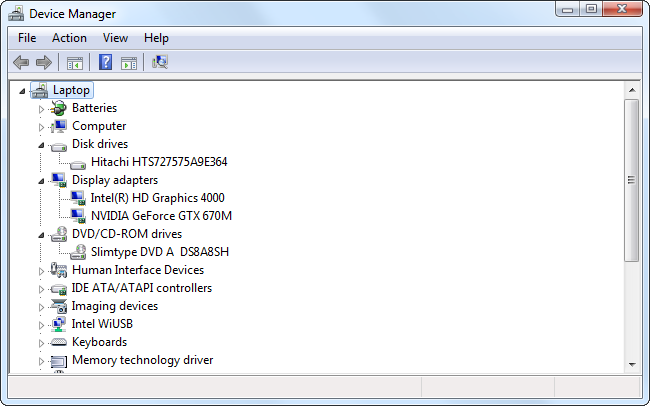Viewport: 650px width, 406px height.
Task: Click the Keyboards category icon
Action: tap(58, 342)
